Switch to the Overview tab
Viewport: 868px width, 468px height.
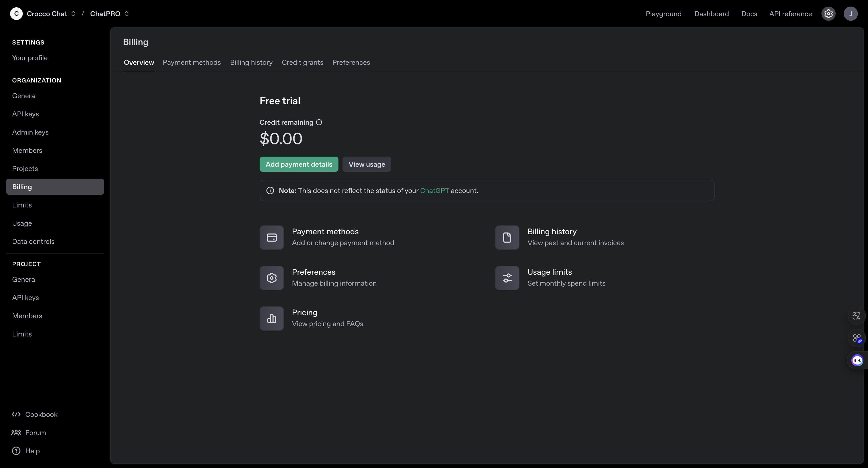pyautogui.click(x=139, y=62)
